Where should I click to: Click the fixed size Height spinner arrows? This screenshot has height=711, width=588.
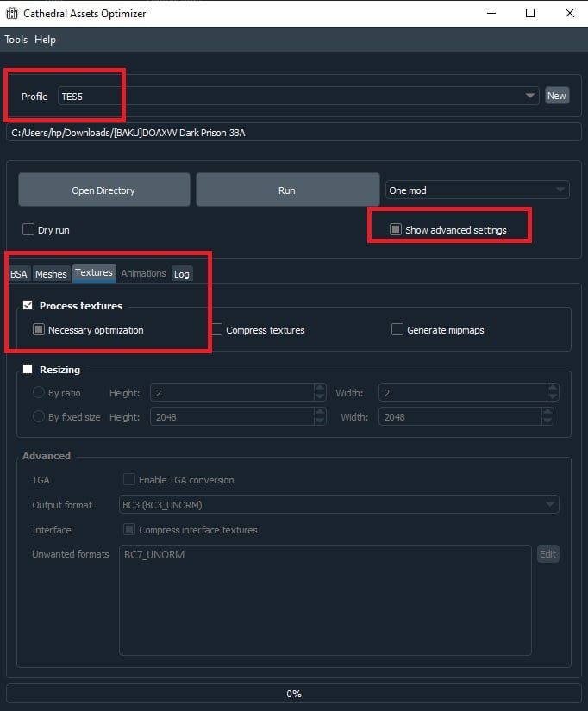pos(320,417)
